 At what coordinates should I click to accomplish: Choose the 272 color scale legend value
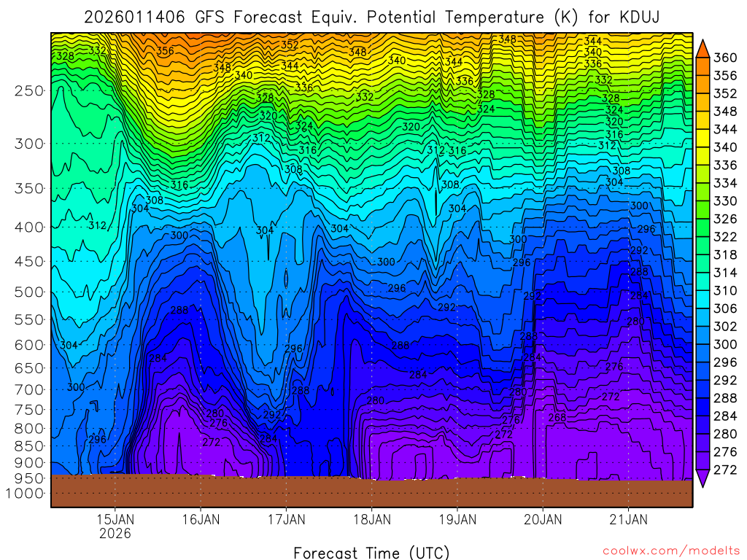(725, 470)
